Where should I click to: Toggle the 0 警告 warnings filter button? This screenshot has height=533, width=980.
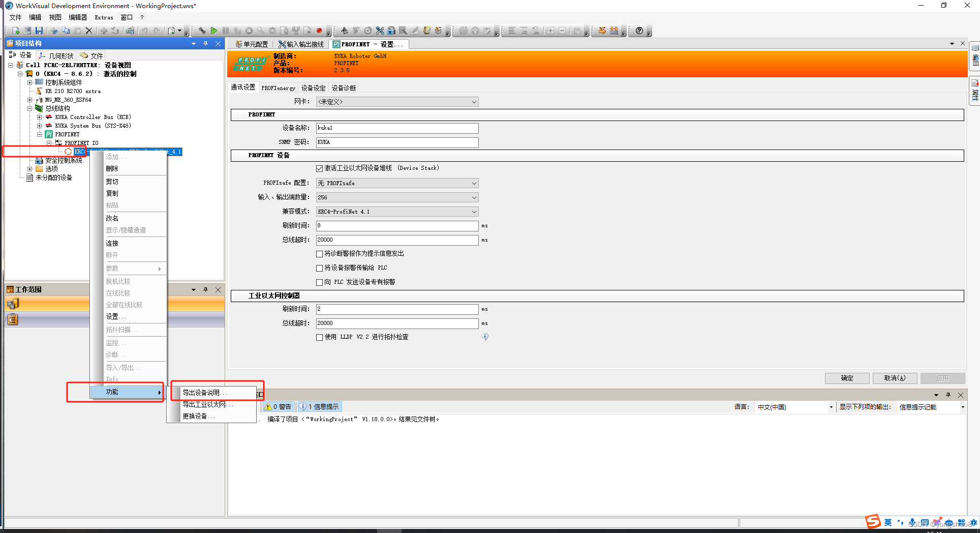[278, 407]
